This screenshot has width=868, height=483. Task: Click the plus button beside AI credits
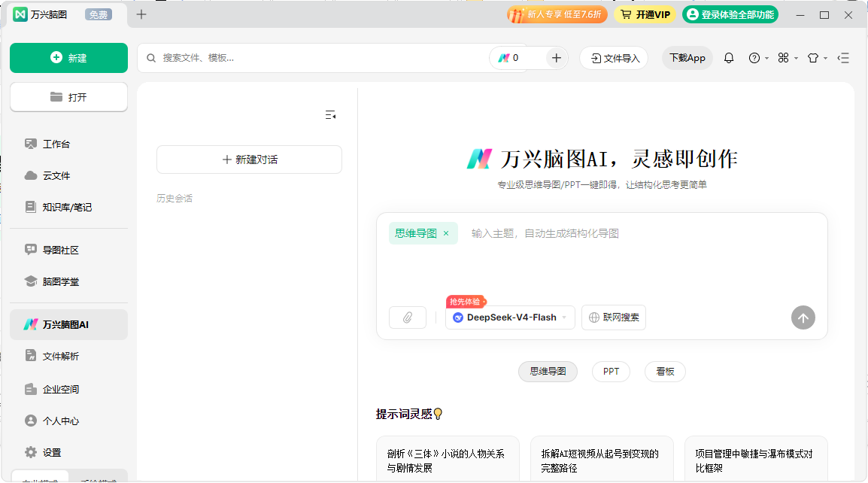(x=557, y=58)
